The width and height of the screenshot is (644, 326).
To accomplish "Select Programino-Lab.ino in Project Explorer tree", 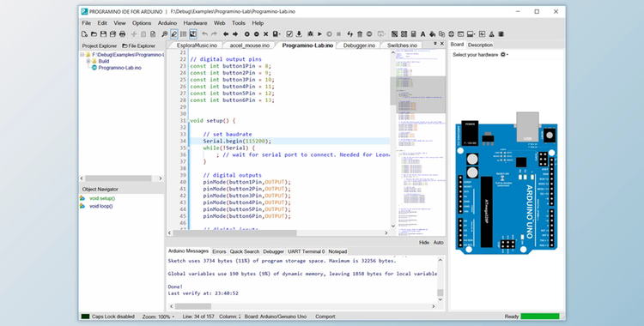I will 119,68.
